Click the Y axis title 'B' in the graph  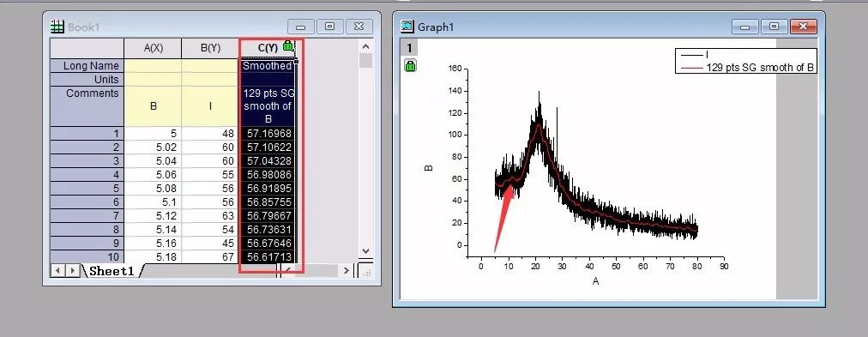point(429,168)
